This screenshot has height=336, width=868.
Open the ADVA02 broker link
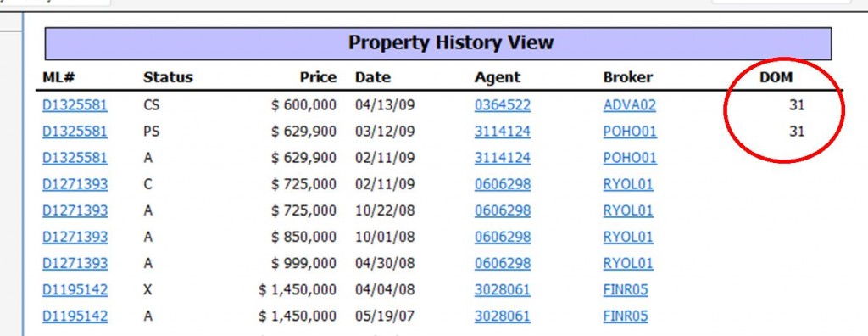(x=630, y=105)
